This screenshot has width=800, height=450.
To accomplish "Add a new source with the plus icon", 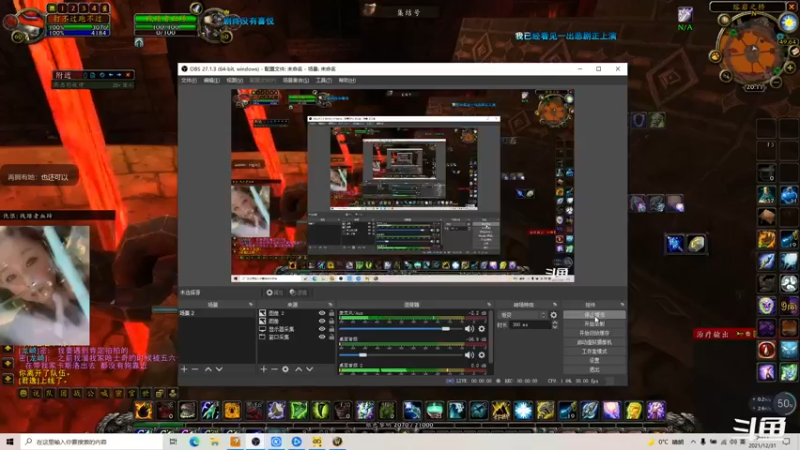I will (x=263, y=369).
